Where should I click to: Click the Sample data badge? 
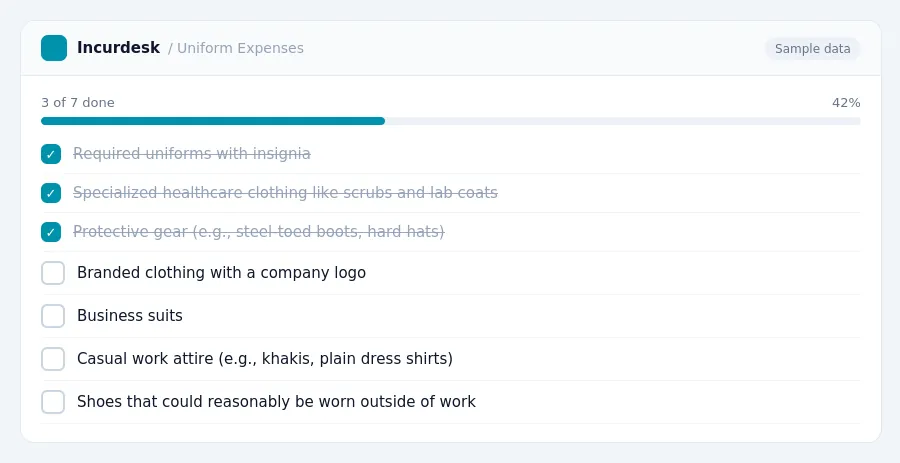tap(812, 49)
